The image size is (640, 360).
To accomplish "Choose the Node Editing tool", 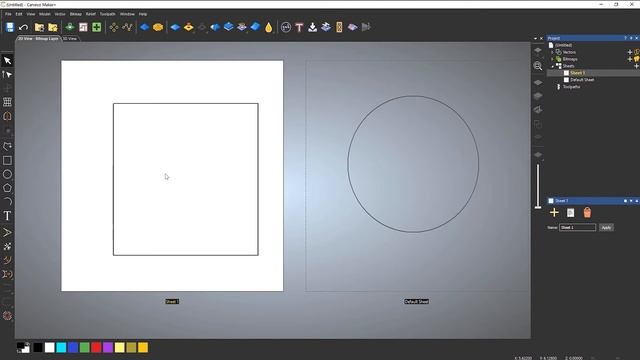I will pos(7,75).
